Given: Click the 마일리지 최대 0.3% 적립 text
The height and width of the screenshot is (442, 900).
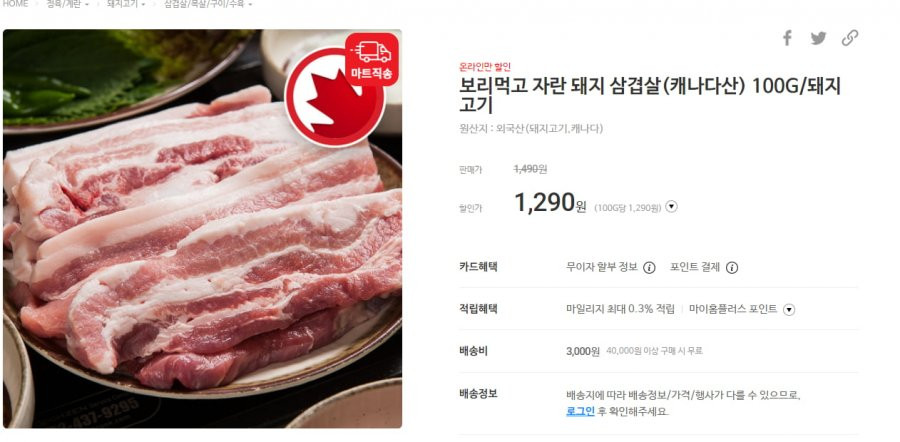Looking at the screenshot, I should (x=620, y=309).
